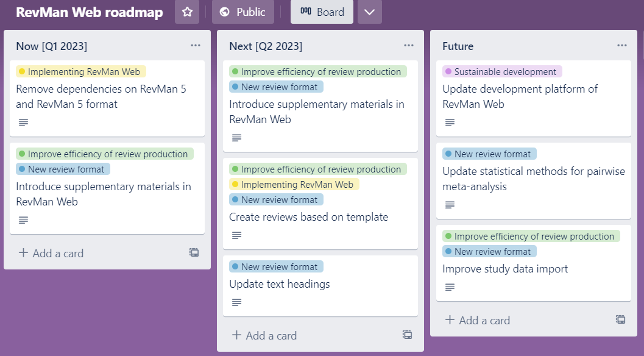Click the Public visibility button
This screenshot has width=644, height=356.
tap(242, 12)
